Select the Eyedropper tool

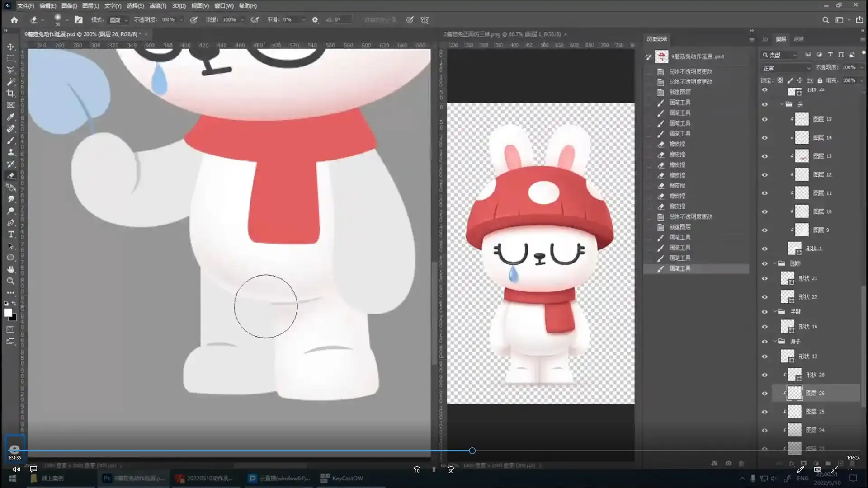point(10,117)
